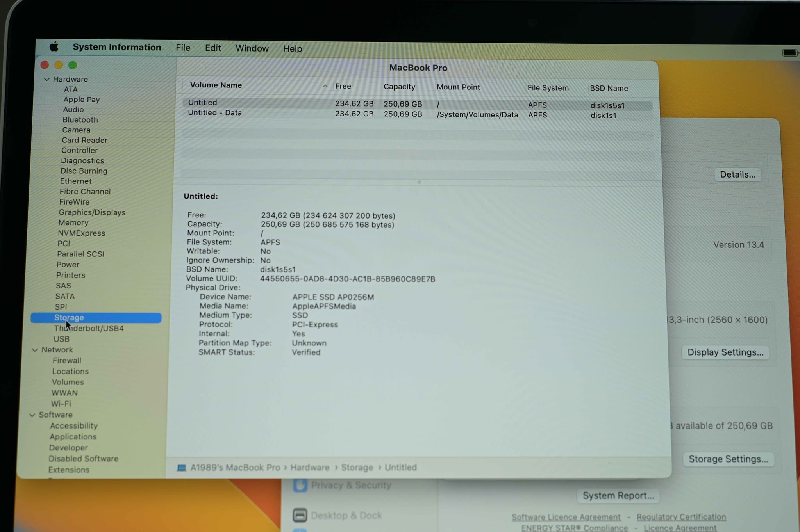Select Diagnostics in the sidebar
Screen dimensions: 800x532
pyautogui.click(x=82, y=161)
